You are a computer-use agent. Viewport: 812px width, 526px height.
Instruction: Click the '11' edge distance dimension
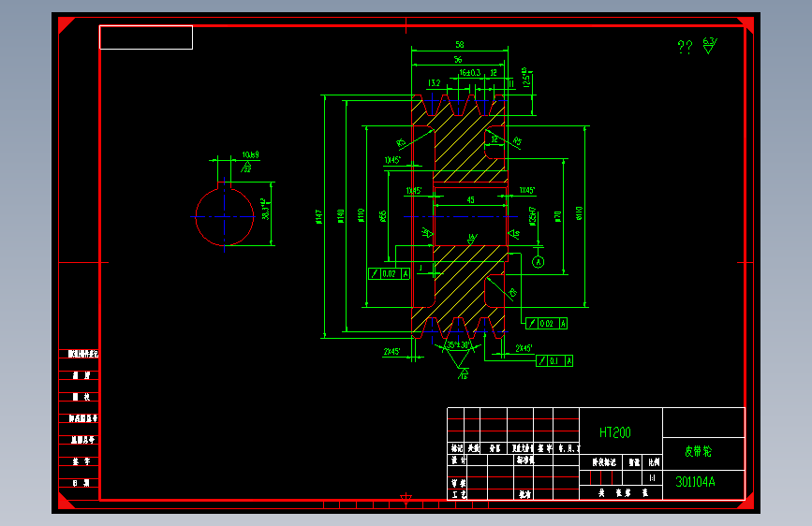pyautogui.click(x=511, y=83)
